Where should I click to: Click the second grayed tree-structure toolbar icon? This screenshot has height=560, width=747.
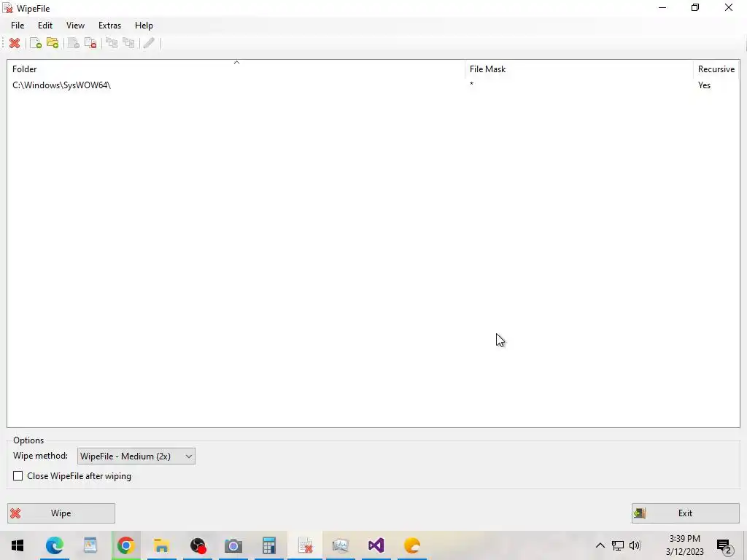[x=128, y=43]
